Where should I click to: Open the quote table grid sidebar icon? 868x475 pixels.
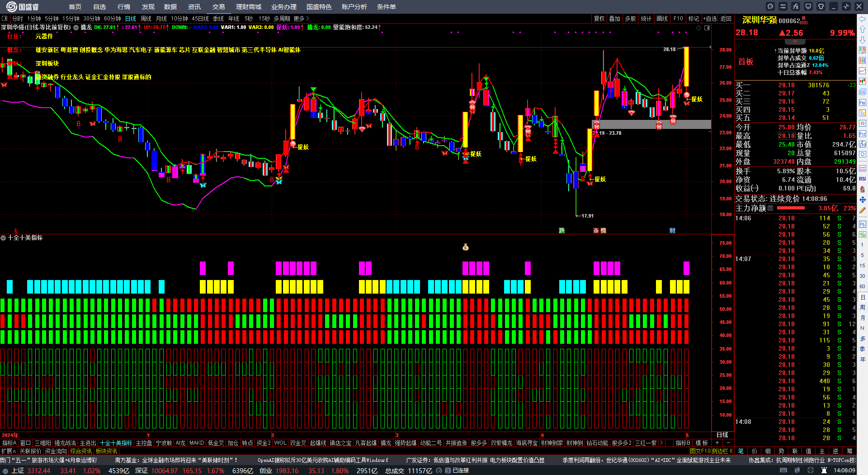click(x=863, y=61)
